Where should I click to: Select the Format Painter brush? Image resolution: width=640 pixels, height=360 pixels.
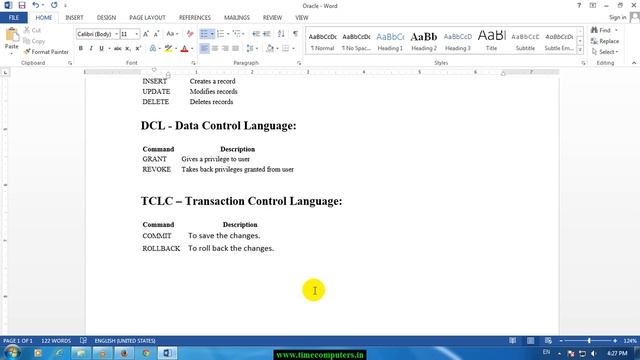click(x=46, y=52)
